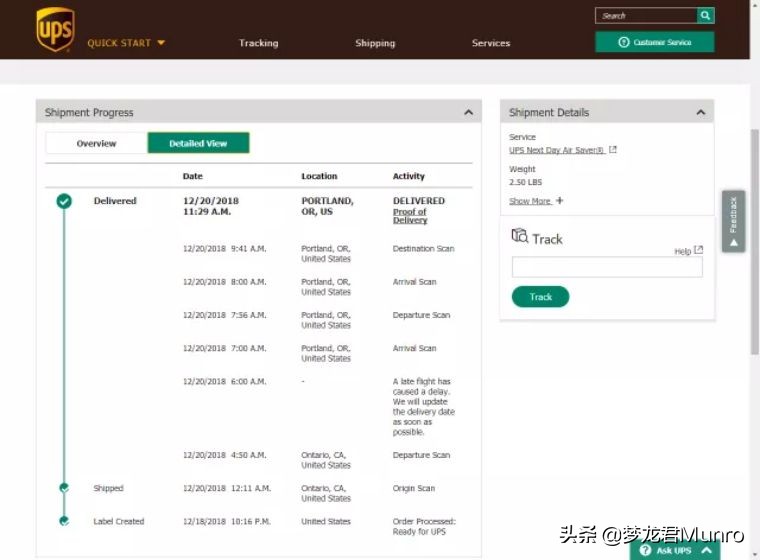The height and width of the screenshot is (560, 760).
Task: Click the Show More link
Action: pyautogui.click(x=530, y=201)
